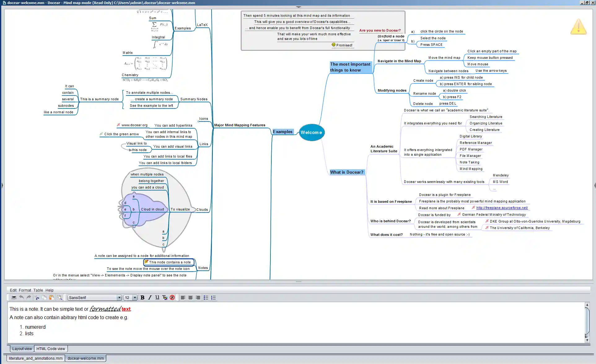Select the literature_and_annotations.mm tab
The width and height of the screenshot is (596, 364).
pyautogui.click(x=36, y=358)
